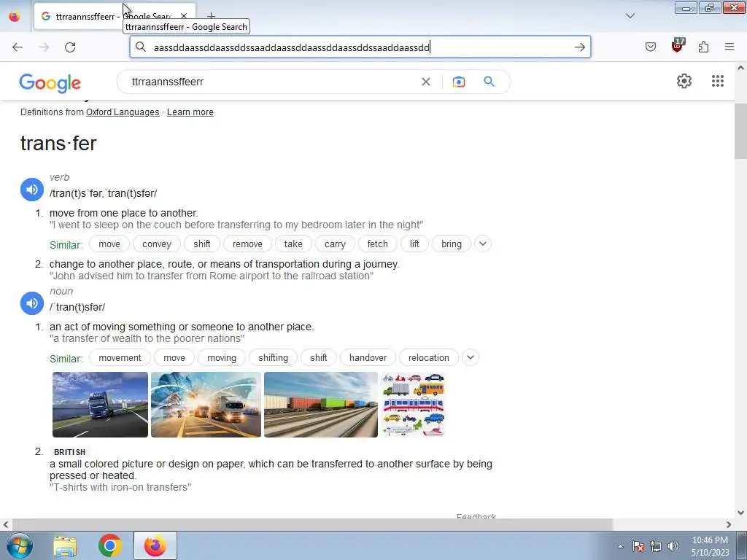Screen dimensions: 747x560
Task: Click the Google logo
Action: click(x=50, y=83)
